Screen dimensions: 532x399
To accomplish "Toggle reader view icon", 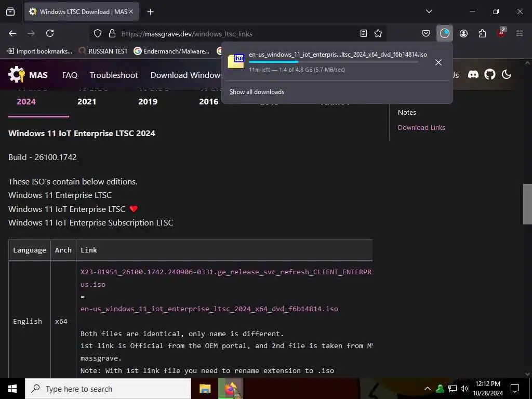I will point(363,33).
